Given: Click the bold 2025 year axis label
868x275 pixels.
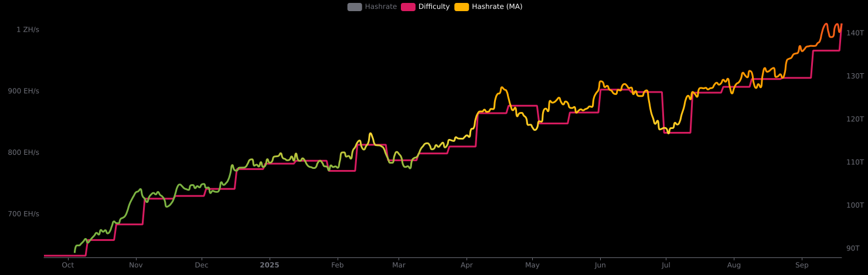Looking at the screenshot, I should 270,266.
